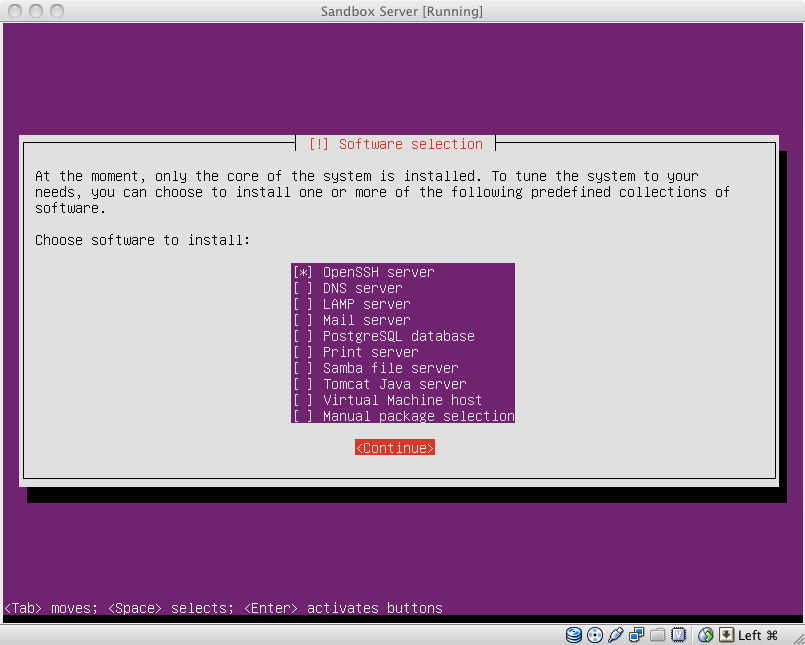Screen dimensions: 805x645
Task: Click the Software selection dialog title
Action: pos(395,144)
